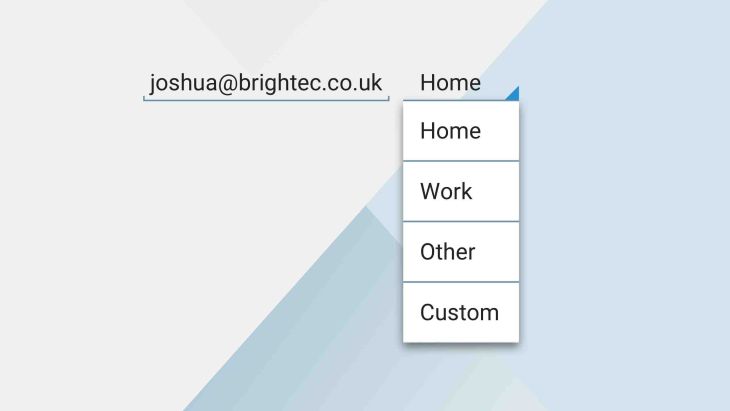The width and height of the screenshot is (730, 411).
Task: Select the Custom option
Action: [460, 312]
